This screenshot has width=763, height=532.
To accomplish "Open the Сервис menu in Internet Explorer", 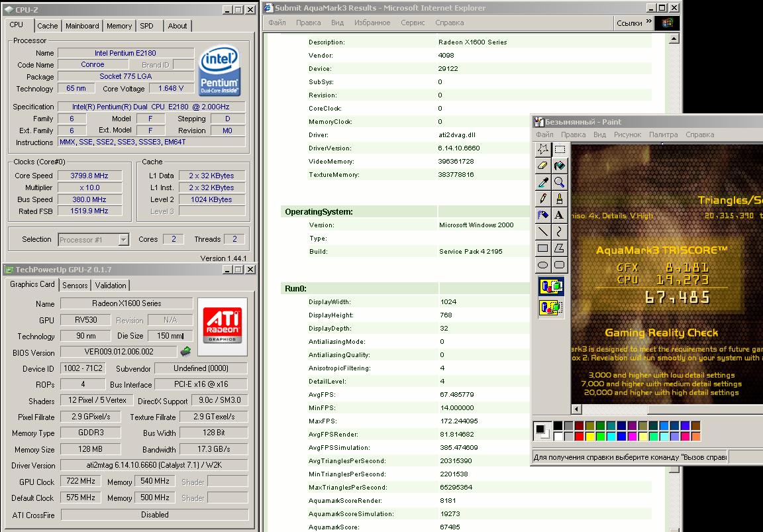I will pyautogui.click(x=413, y=23).
